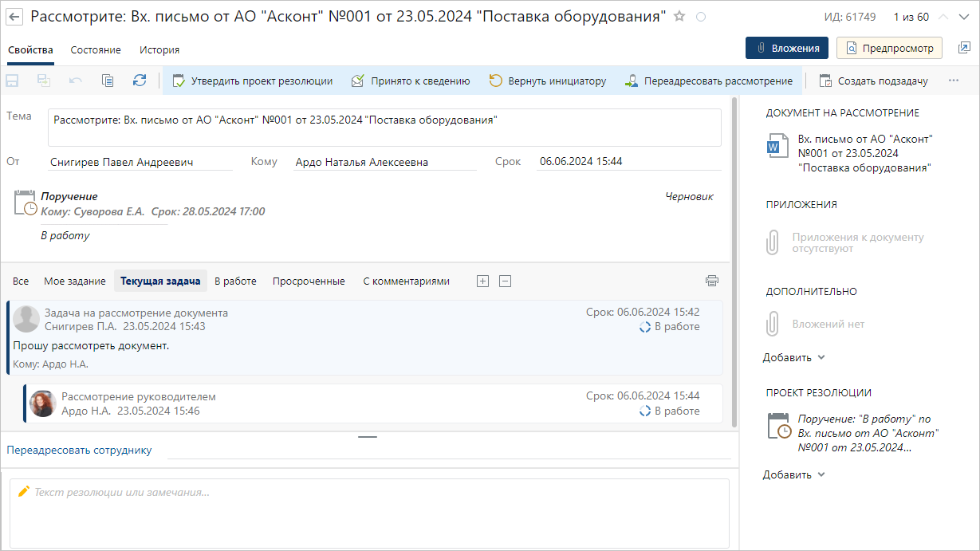This screenshot has height=551, width=980.
Task: Go to next task arrow
Action: pos(963,18)
